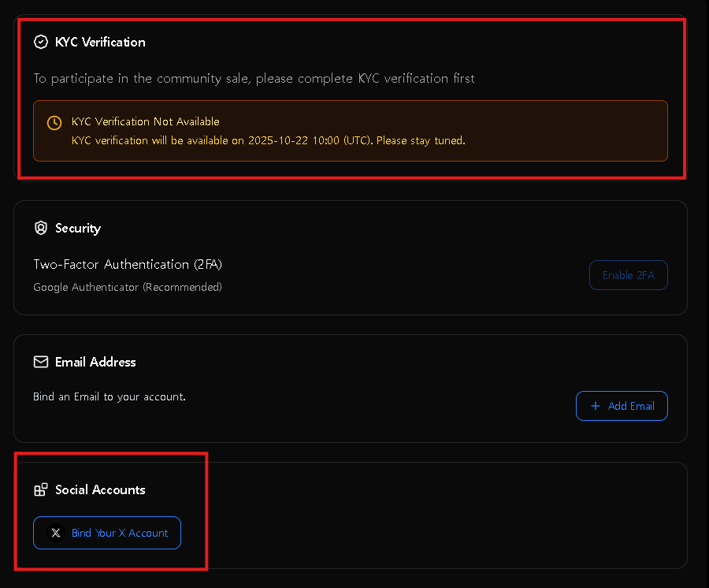Click the Social Accounts heading
The height and width of the screenshot is (588, 709).
[100, 489]
